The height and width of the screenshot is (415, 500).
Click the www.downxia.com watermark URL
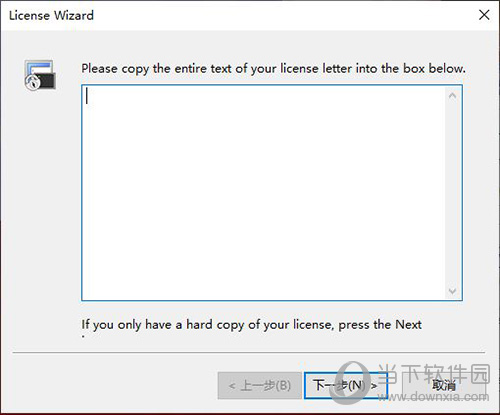[x=432, y=396]
